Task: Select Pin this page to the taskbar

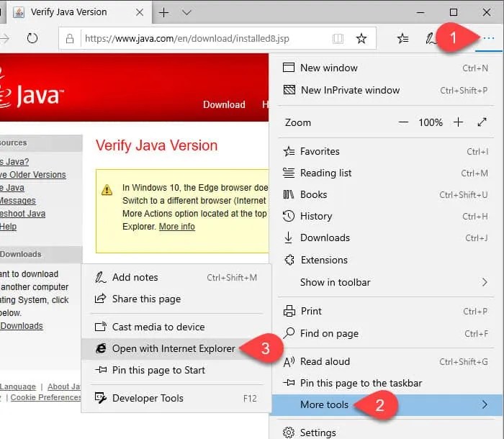Action: point(386,383)
